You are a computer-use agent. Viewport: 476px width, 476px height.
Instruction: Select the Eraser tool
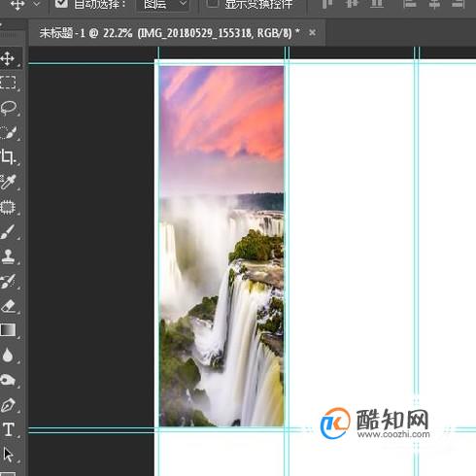8,306
